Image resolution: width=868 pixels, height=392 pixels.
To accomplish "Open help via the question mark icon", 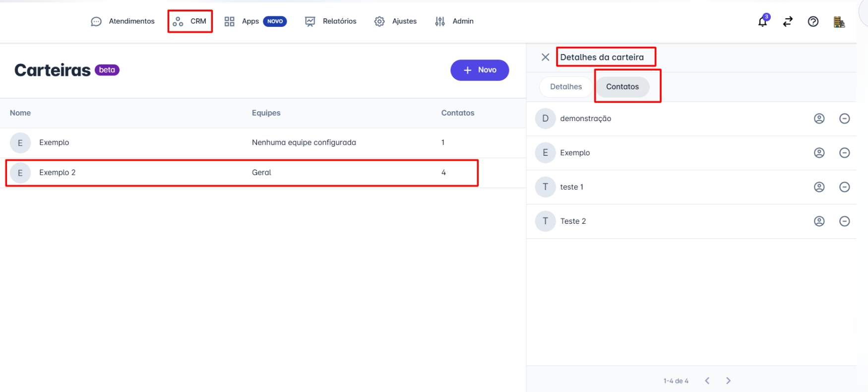I will (813, 22).
